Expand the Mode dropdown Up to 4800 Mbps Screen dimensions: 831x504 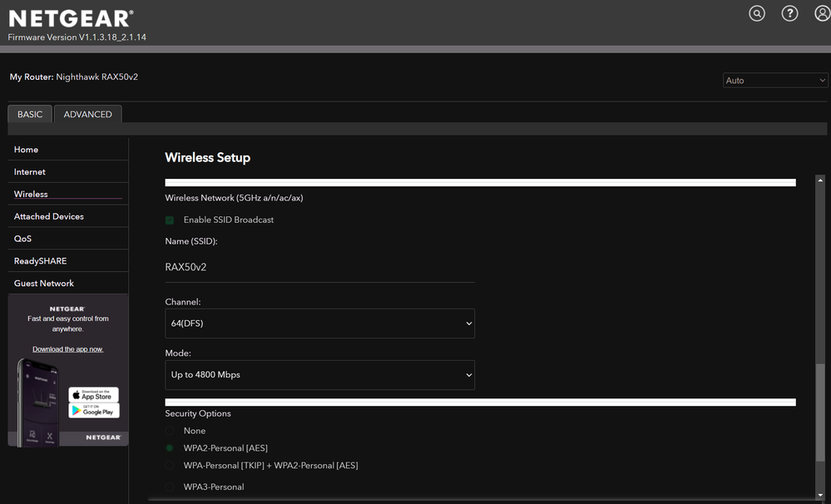[x=319, y=375]
